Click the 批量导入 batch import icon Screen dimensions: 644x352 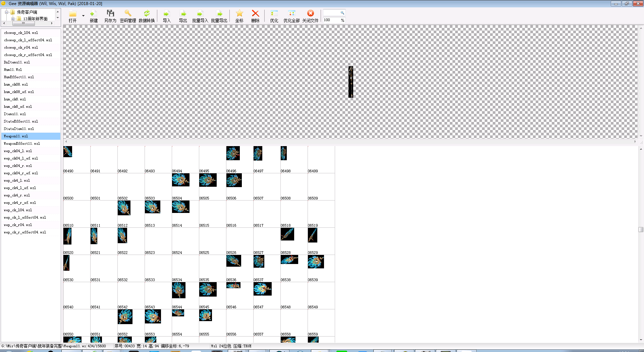(x=200, y=14)
